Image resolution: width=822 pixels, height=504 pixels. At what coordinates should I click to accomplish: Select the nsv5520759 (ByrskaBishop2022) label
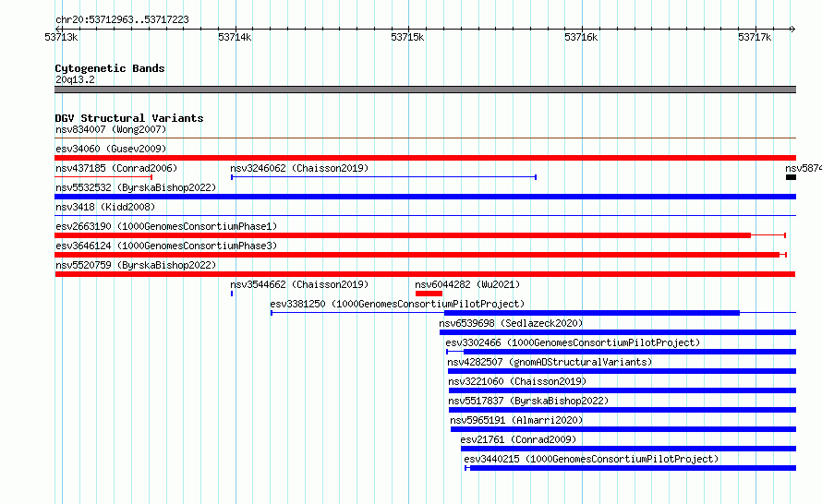coord(136,265)
